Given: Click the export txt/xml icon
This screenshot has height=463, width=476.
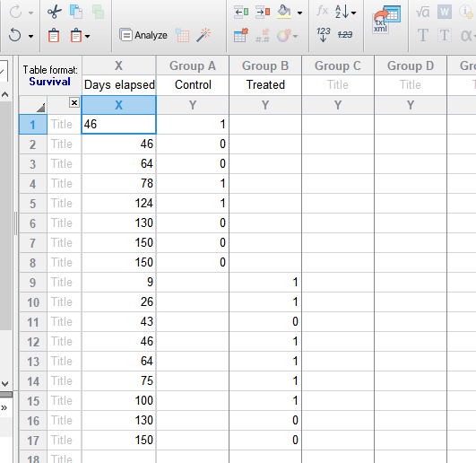Looking at the screenshot, I should point(386,19).
